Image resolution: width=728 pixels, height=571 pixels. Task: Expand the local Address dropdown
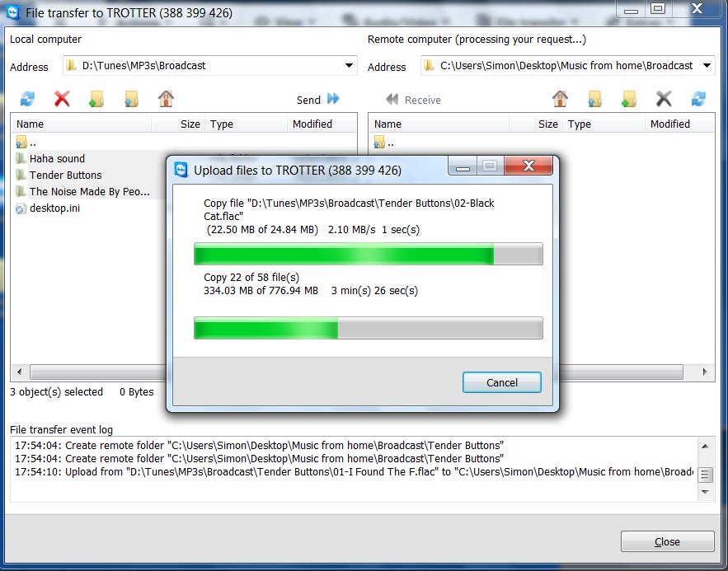349,65
